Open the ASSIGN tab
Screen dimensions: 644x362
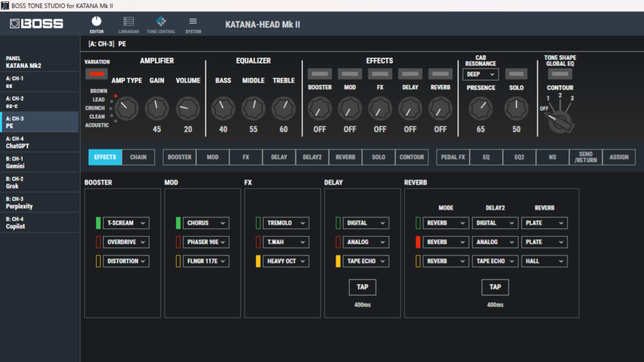(x=619, y=157)
